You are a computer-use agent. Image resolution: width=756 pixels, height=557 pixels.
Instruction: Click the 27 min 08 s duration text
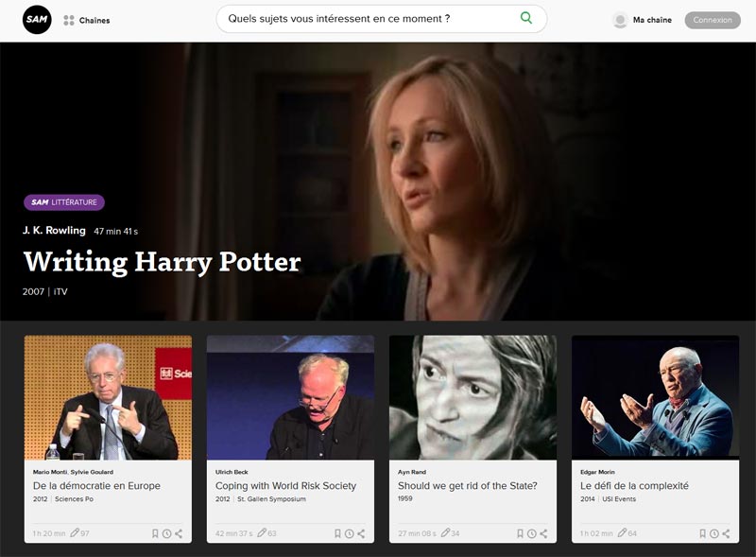coord(417,533)
